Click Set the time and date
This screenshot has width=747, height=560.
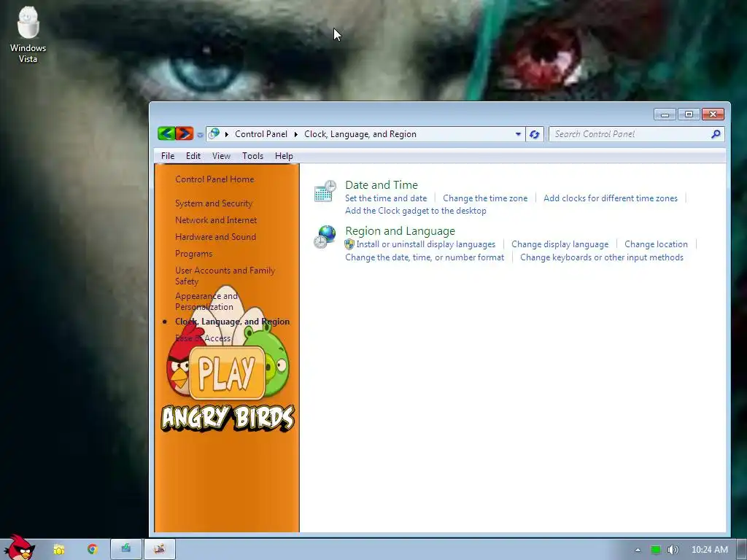386,198
